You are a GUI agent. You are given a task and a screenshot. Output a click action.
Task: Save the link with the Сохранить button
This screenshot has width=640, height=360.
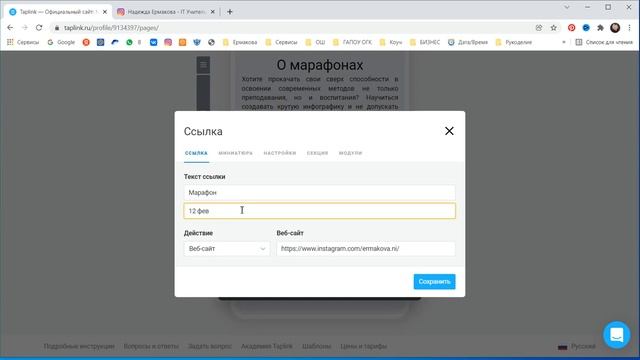point(434,282)
